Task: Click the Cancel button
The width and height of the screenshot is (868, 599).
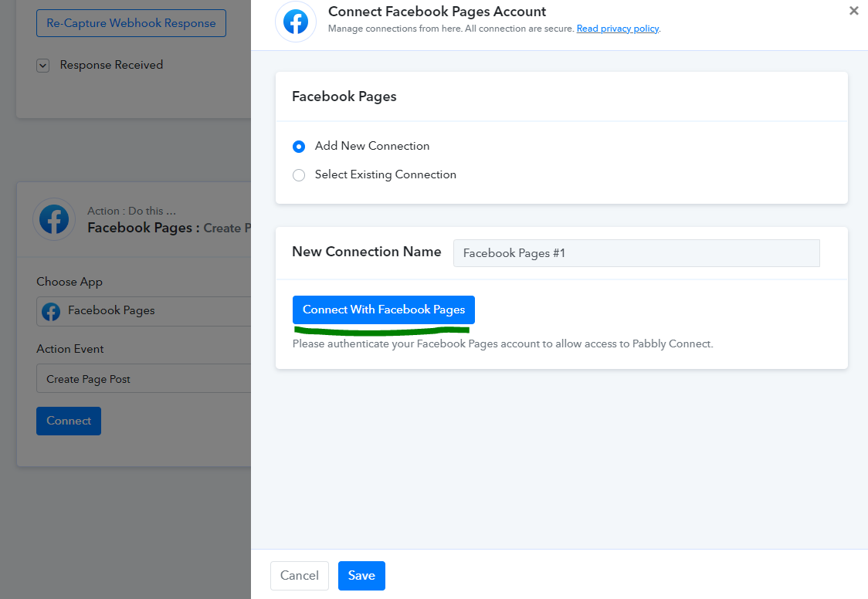Action: [x=300, y=576]
